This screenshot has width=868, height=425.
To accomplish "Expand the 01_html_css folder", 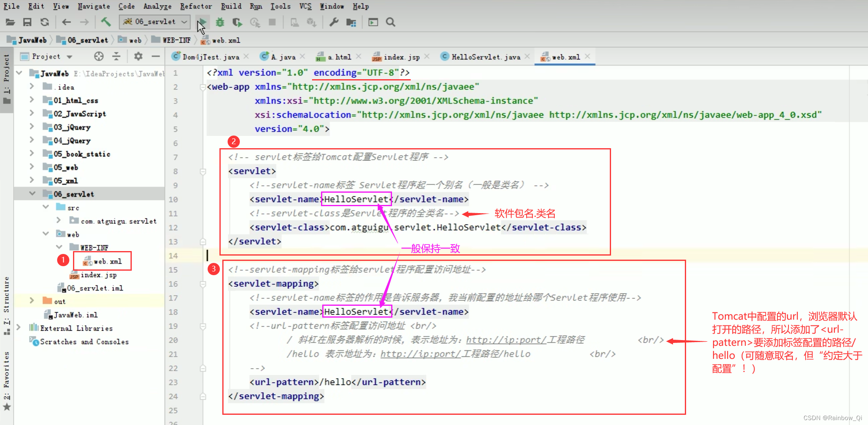I will 32,100.
